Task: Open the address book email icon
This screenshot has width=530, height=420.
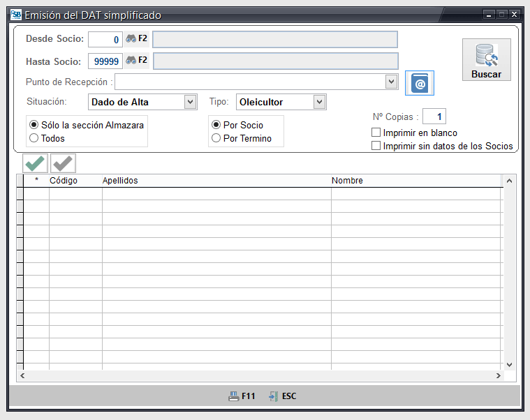Action: [x=420, y=83]
